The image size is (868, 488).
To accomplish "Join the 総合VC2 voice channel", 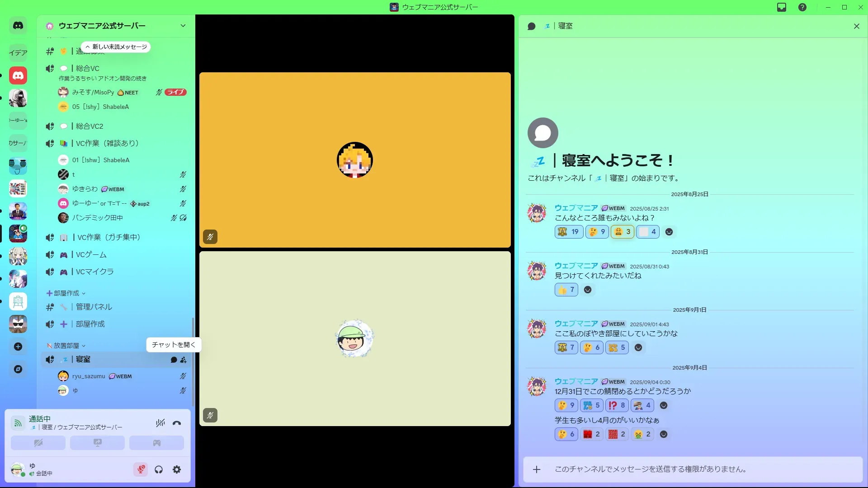I will click(x=90, y=126).
